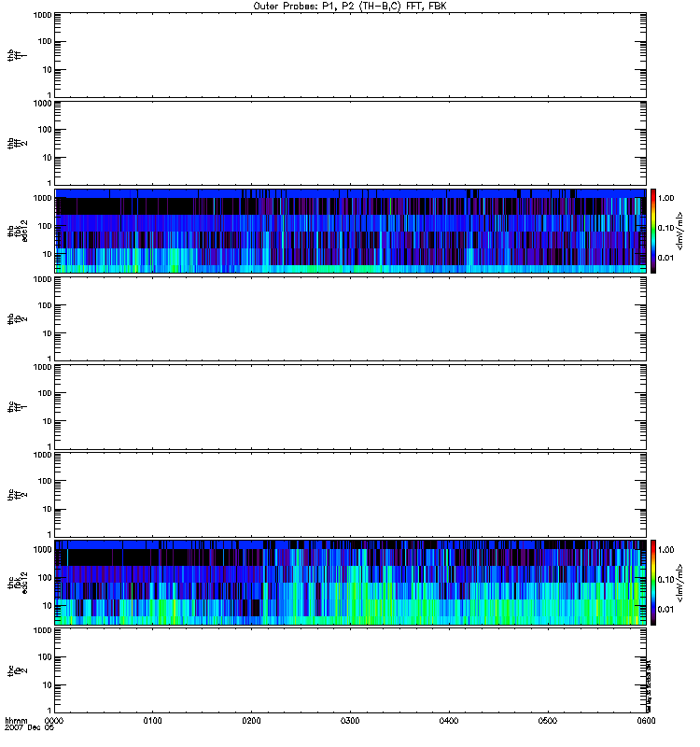The width and height of the screenshot is (700, 747).
Task: Click the '1.00' label on the thc color bar
Action: (665, 550)
